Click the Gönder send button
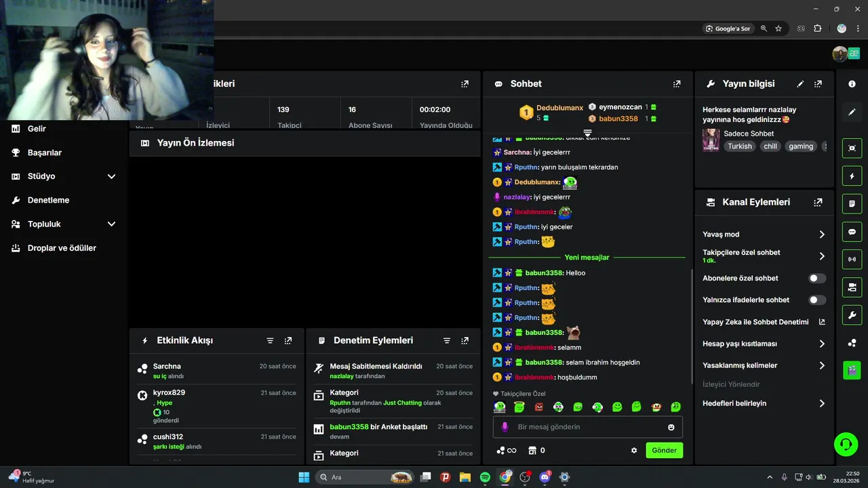Viewport: 868px width, 488px height. click(664, 450)
